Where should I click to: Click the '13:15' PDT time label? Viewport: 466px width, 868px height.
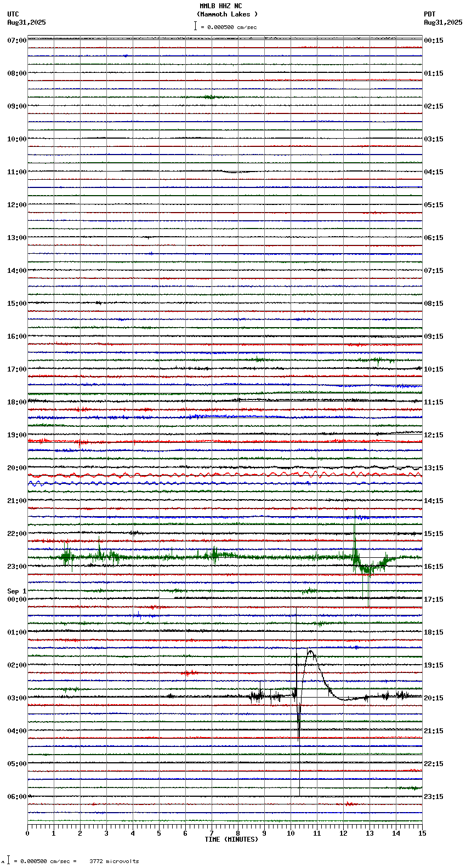point(434,468)
